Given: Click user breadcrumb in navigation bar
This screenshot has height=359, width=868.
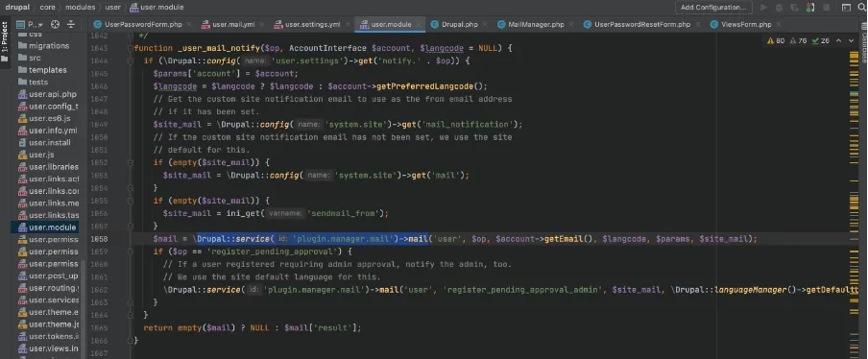Looking at the screenshot, I should tap(113, 7).
